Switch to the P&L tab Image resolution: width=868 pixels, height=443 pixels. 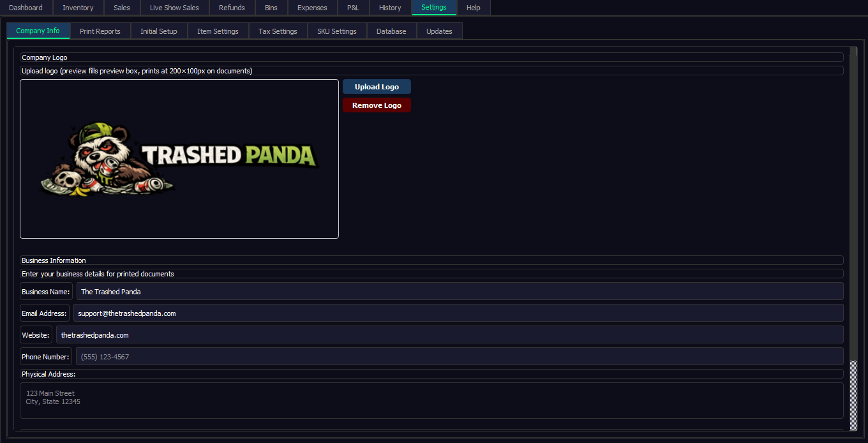click(353, 8)
